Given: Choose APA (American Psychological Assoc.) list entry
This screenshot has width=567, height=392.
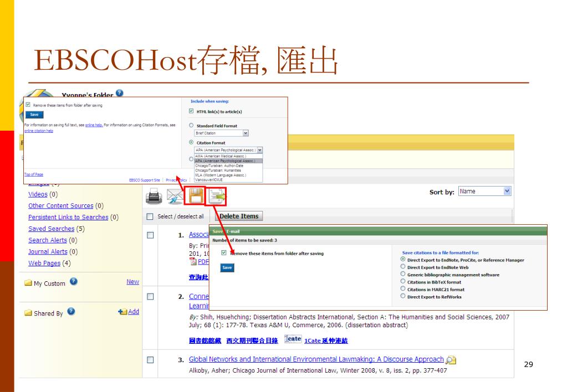Looking at the screenshot, I should [x=228, y=161].
